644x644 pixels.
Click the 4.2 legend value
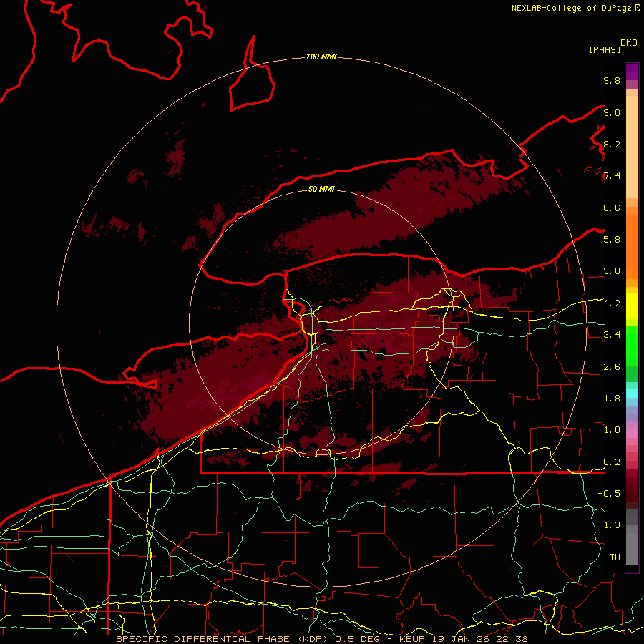[x=612, y=303]
